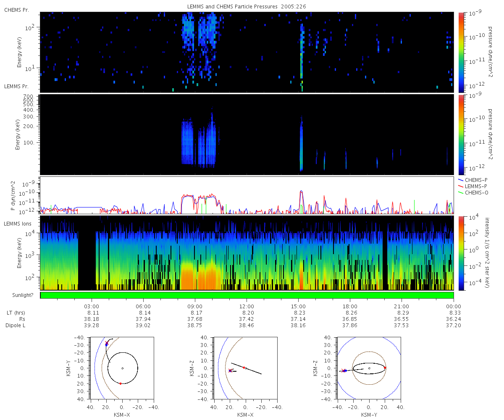
Task: Click the 03:00 time tick label
Action: [92, 306]
